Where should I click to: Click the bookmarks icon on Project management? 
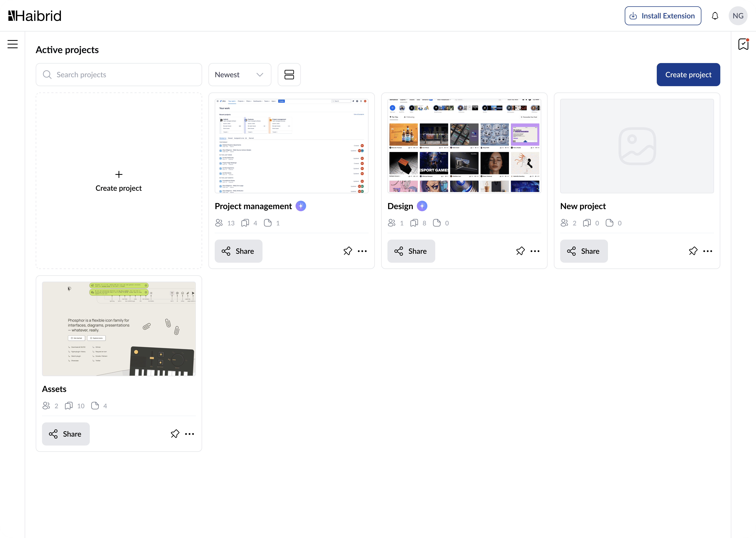245,223
